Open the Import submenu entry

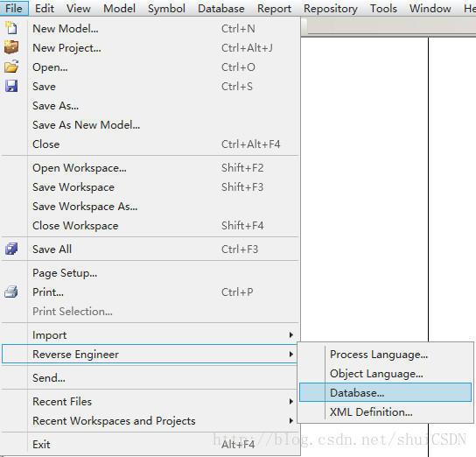click(x=150, y=335)
